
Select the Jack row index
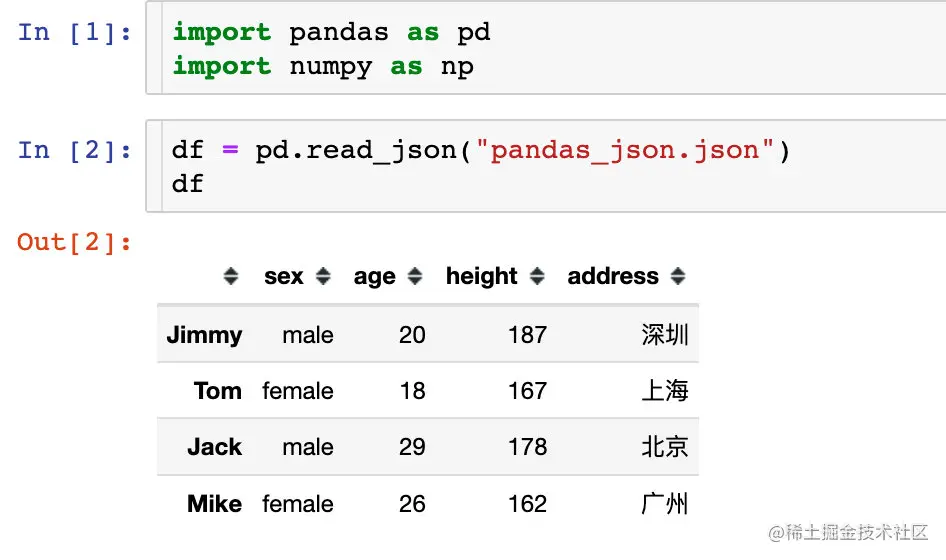(x=215, y=447)
